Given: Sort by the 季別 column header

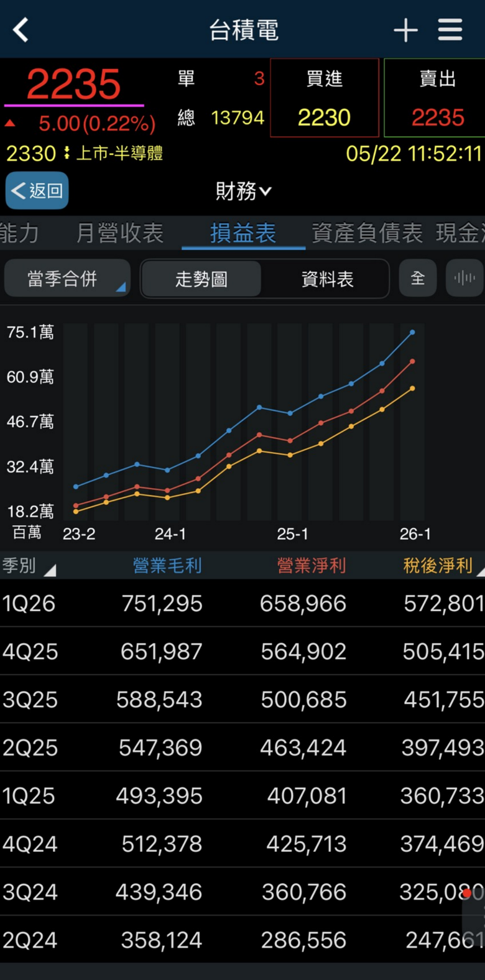Looking at the screenshot, I should [x=29, y=566].
